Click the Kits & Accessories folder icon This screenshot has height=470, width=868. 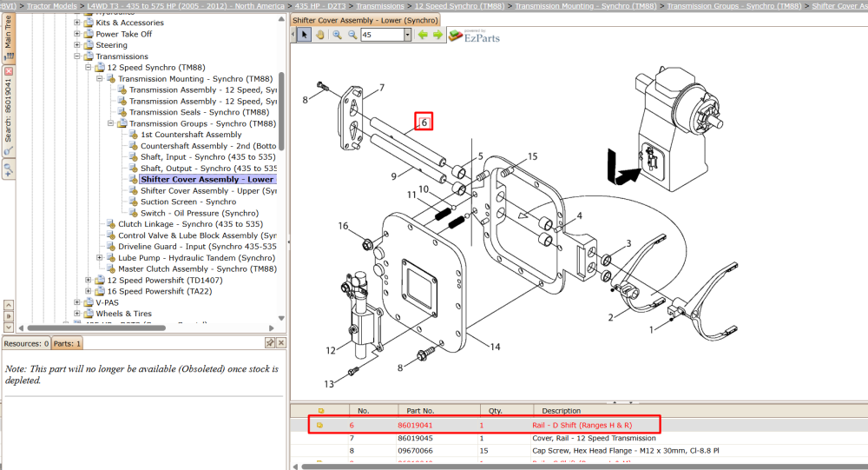pyautogui.click(x=88, y=23)
